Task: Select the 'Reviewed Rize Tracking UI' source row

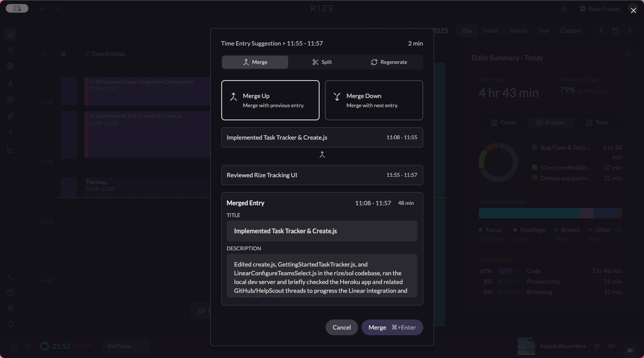Action: coord(322,175)
